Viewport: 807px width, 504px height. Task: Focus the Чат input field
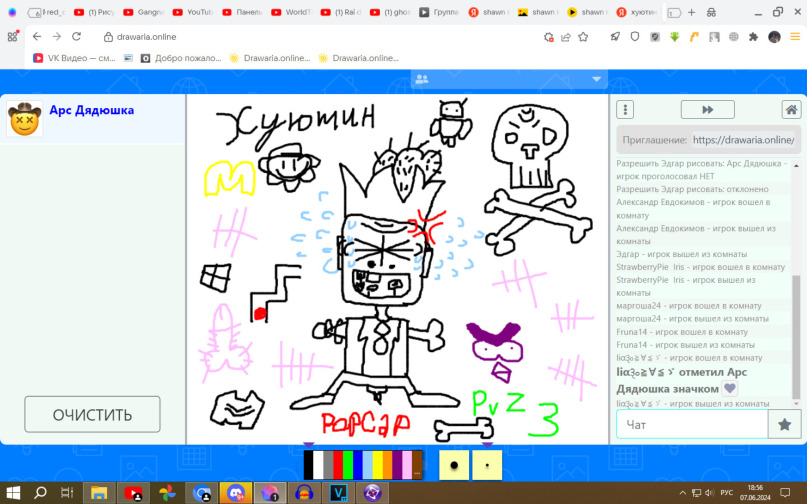(692, 425)
